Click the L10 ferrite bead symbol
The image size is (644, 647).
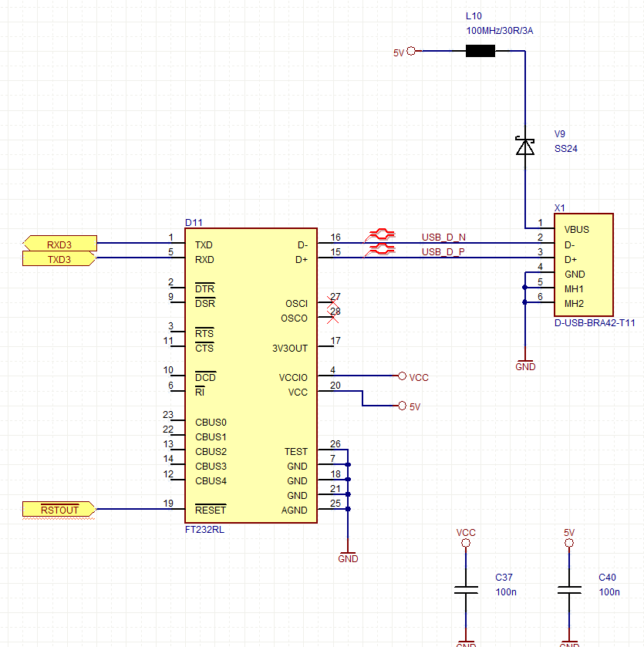(x=480, y=51)
